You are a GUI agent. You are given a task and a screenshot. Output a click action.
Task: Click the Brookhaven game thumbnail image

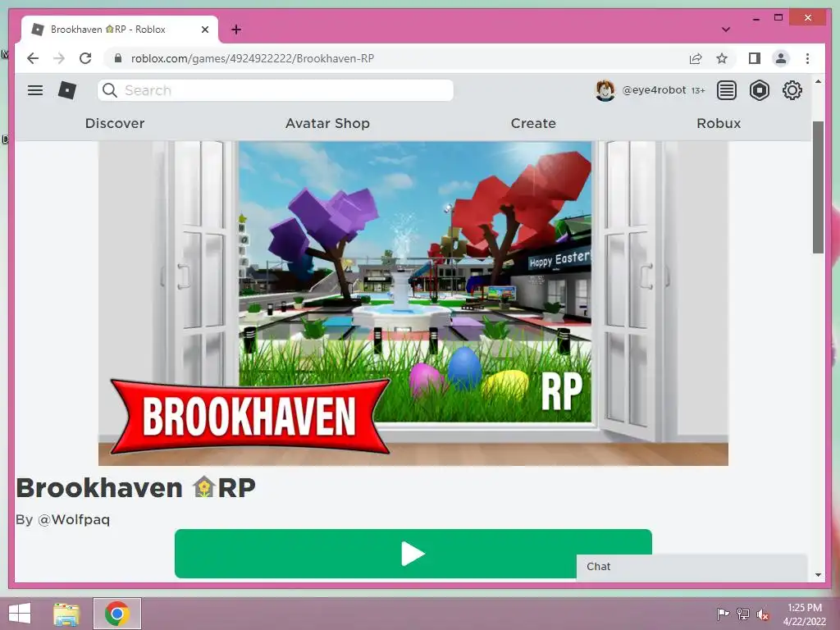[413, 304]
